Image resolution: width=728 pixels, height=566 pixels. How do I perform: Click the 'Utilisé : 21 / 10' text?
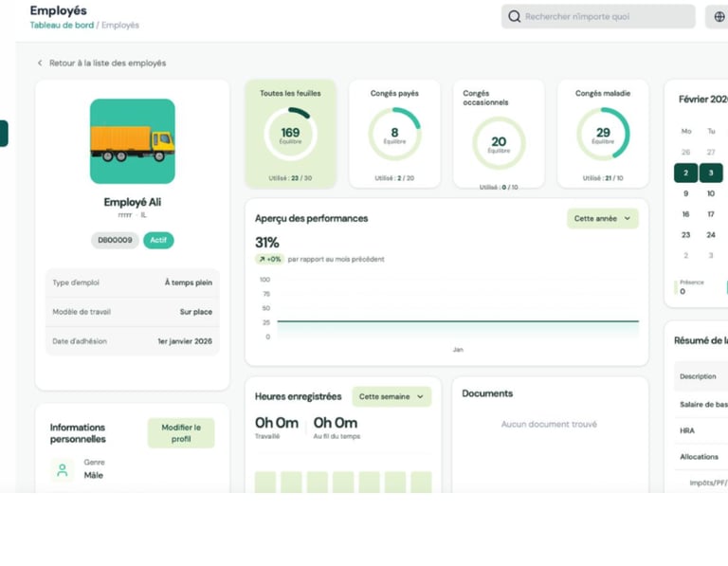pos(603,178)
